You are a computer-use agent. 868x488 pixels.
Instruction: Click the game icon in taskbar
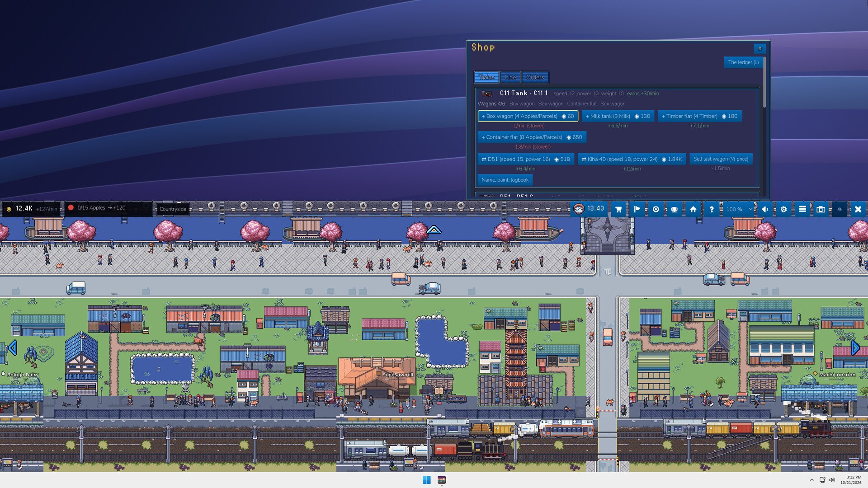[x=442, y=480]
